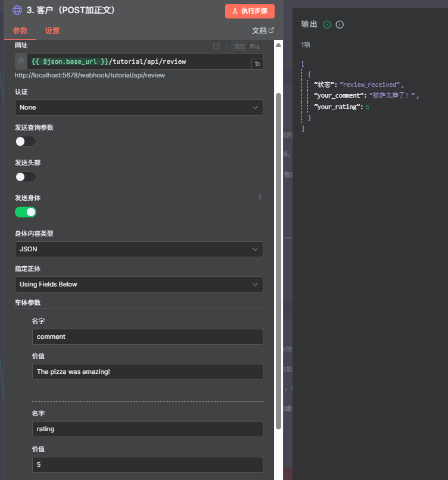Toggle 发送头部 switch on
The height and width of the screenshot is (480, 448).
(x=26, y=177)
